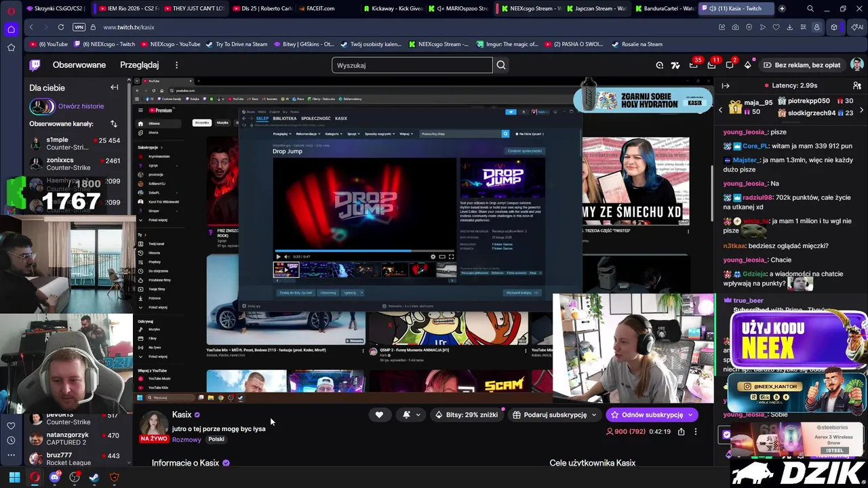Click the Polski tag
This screenshot has height=488, width=868.
point(216,439)
